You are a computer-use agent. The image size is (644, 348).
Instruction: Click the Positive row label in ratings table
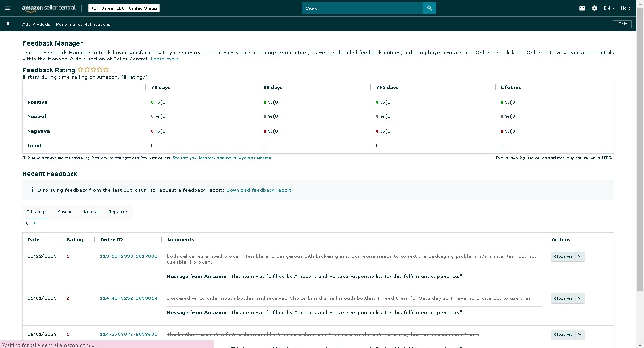point(38,102)
